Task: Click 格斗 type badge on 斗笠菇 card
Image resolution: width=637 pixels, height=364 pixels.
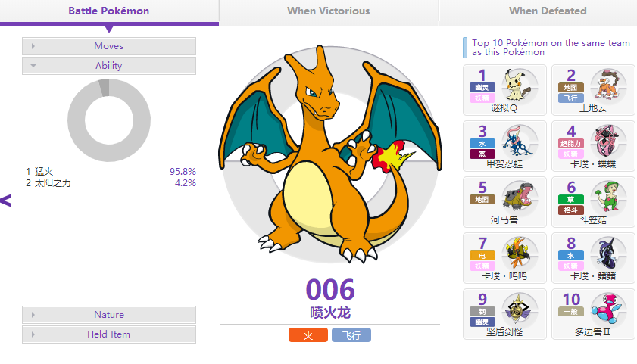Action: (571, 210)
